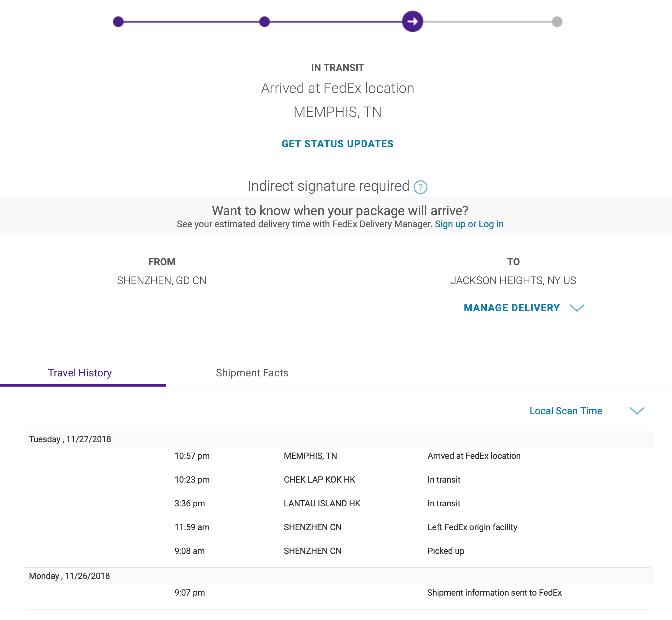The image size is (672, 620).
Task: Click 'Left FedEx origin facility' status
Action: pyautogui.click(x=472, y=527)
